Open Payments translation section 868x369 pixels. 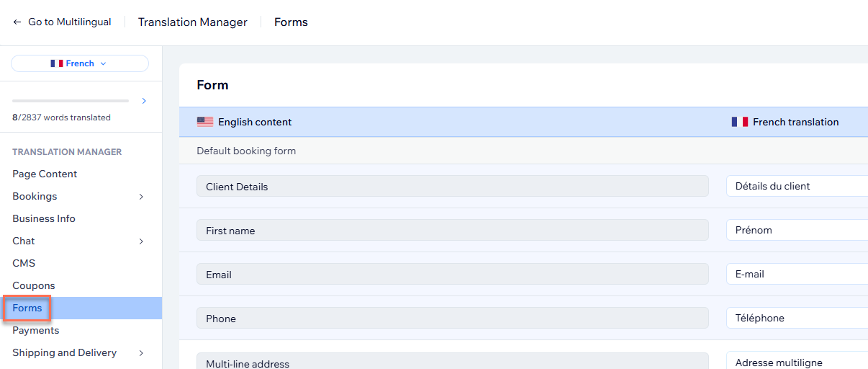(x=36, y=330)
